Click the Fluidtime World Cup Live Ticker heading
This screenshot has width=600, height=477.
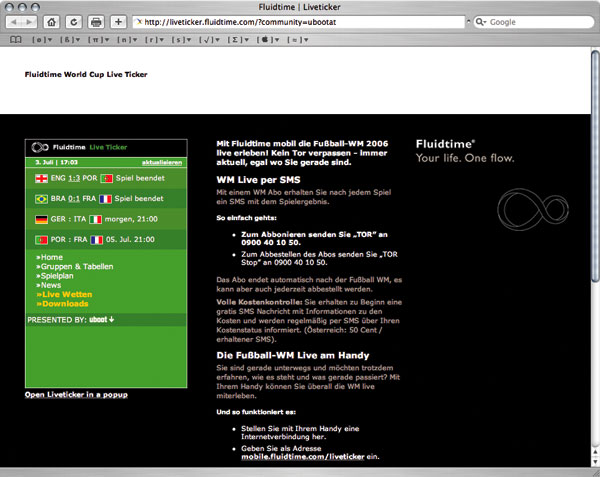86,75
